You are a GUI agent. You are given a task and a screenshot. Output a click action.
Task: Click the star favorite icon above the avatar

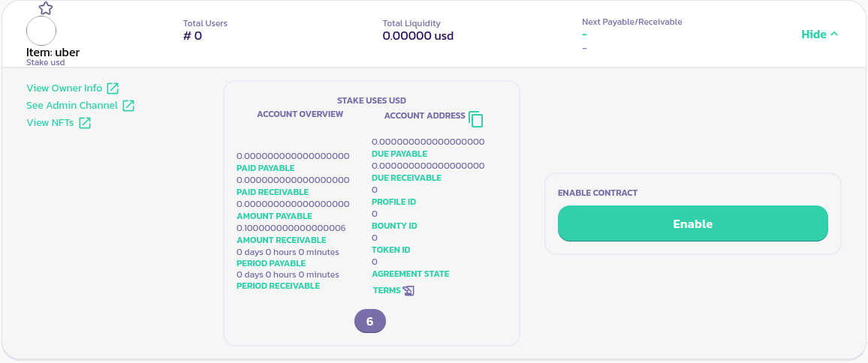[x=46, y=8]
